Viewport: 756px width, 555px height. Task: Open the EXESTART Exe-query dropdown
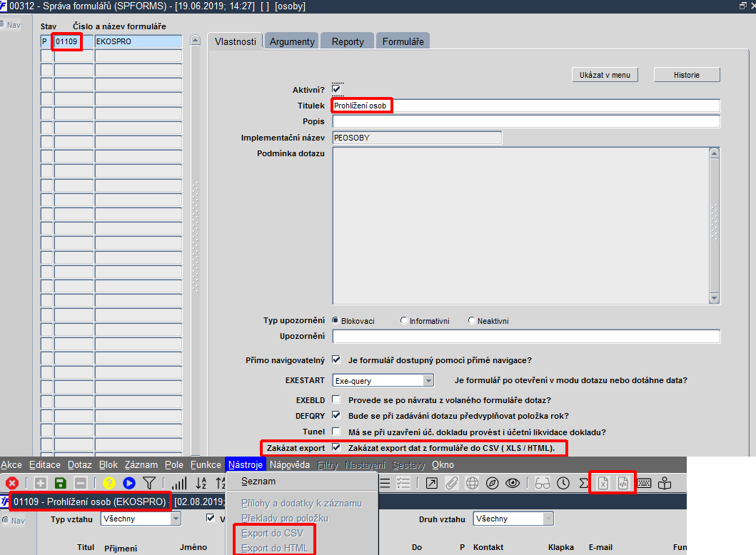click(x=428, y=381)
